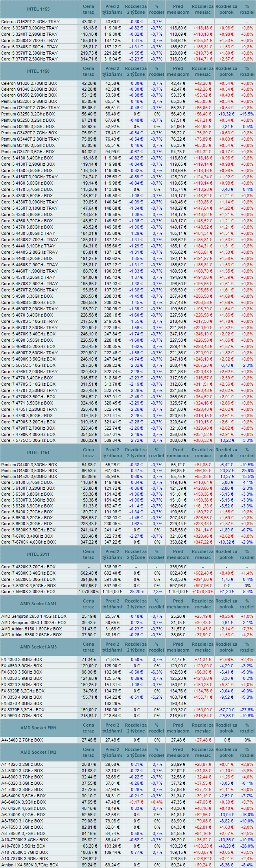Click AMD Sempron 2650 1,45GHz BOX
Screen dimensions: 256x868
click(x=34, y=616)
